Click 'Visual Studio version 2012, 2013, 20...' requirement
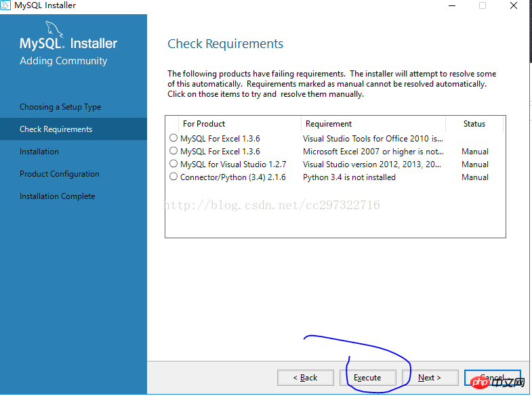The width and height of the screenshot is (532, 396). click(372, 164)
